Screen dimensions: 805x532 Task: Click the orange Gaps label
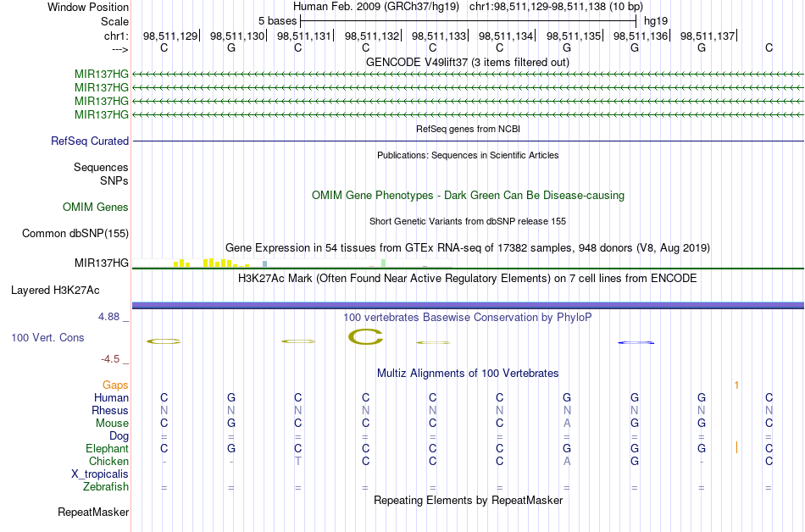tap(115, 385)
